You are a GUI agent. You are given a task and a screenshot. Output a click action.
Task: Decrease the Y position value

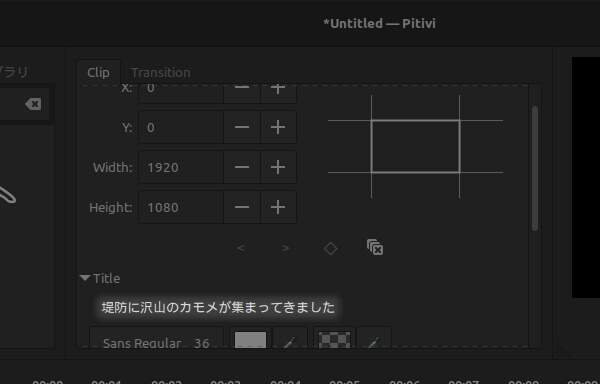click(242, 127)
